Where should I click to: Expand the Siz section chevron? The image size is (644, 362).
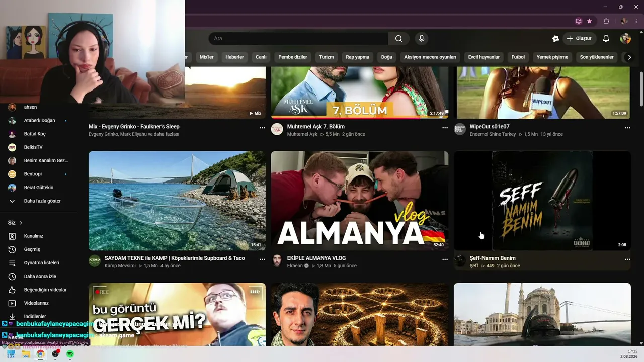[x=21, y=223]
